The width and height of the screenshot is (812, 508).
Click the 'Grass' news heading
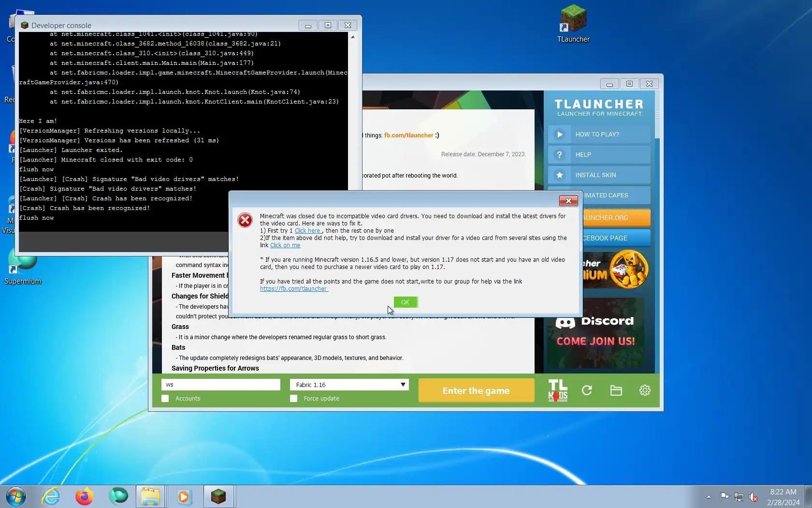(180, 327)
